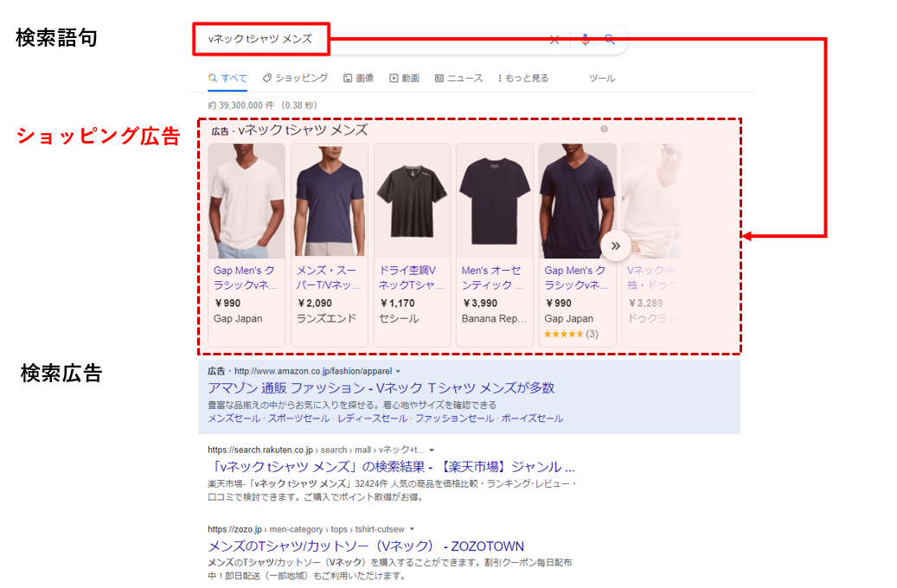The image size is (897, 588).
Task: Click the microphone voice search icon
Action: point(585,40)
